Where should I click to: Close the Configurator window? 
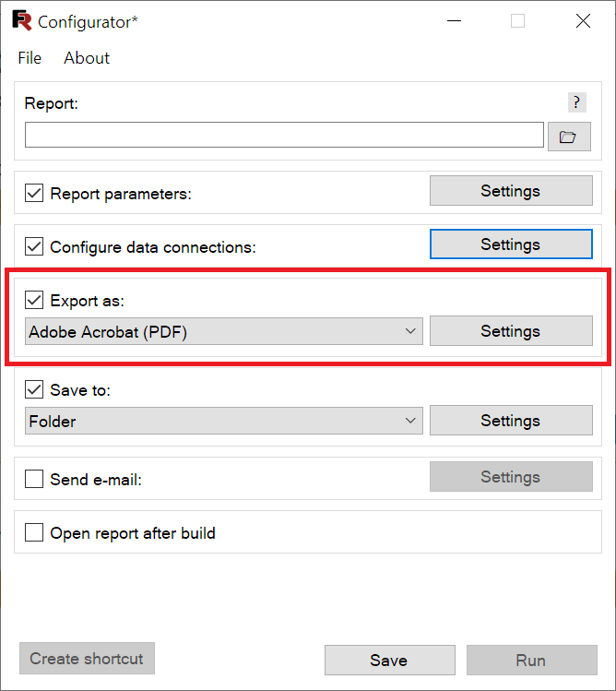pos(583,20)
